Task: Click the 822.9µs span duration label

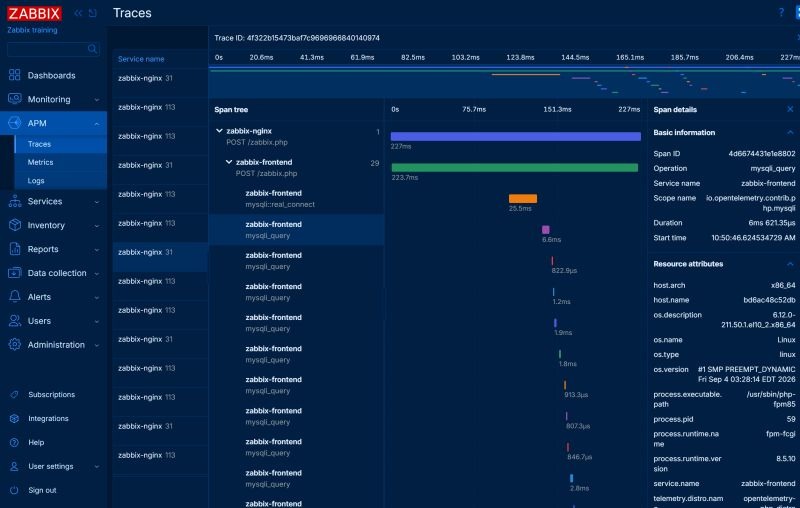Action: (x=564, y=270)
